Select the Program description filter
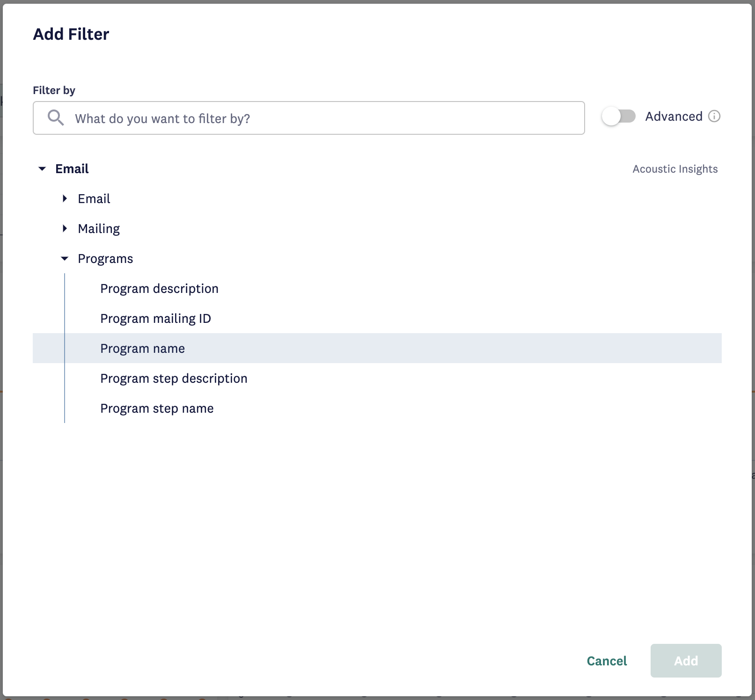The height and width of the screenshot is (700, 755). (x=159, y=289)
